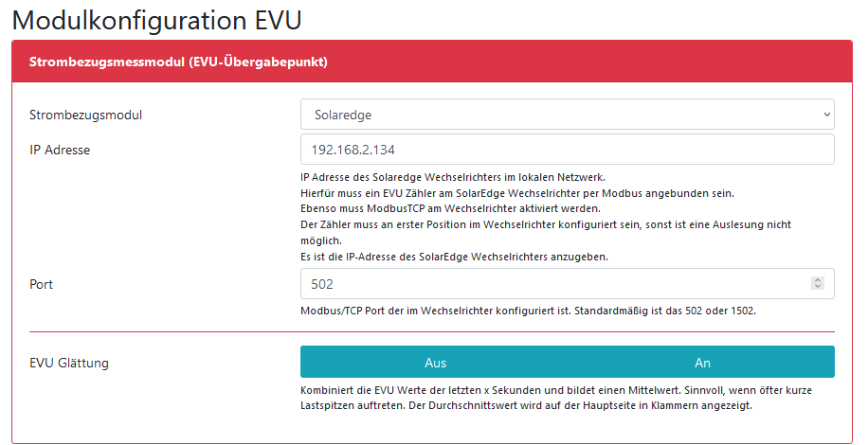Screen dimensions: 868x445
Task: Click the first IP address help line
Action: 452,177
